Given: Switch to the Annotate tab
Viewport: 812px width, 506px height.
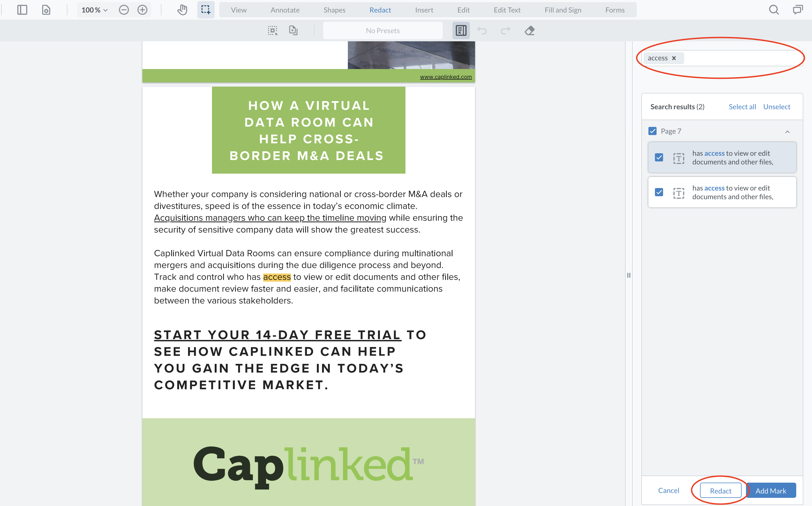Looking at the screenshot, I should point(285,10).
